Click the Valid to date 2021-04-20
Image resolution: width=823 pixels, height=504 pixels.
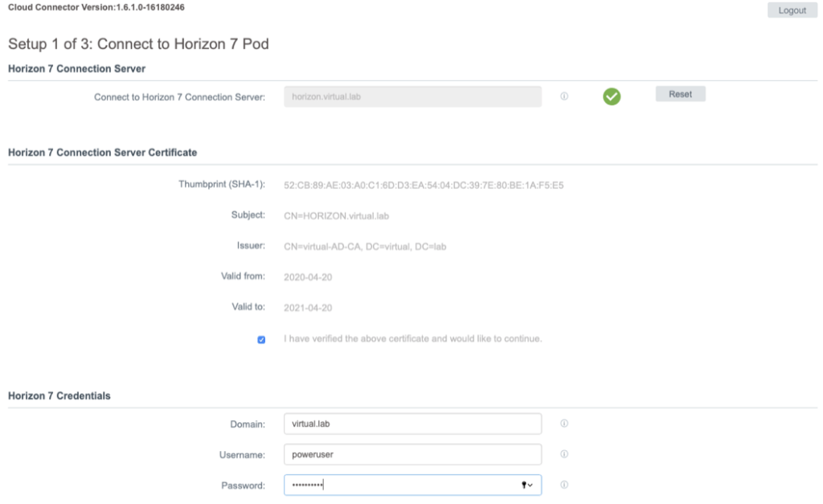(308, 307)
